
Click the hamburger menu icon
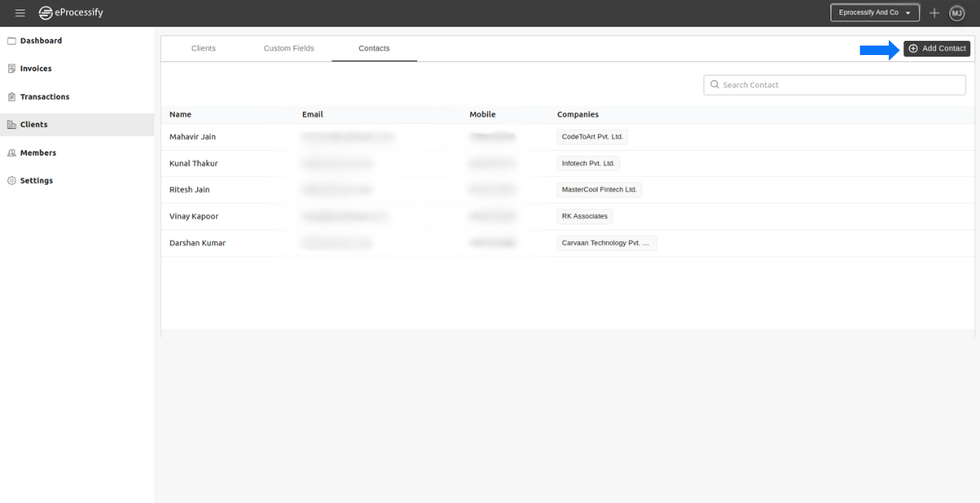20,13
